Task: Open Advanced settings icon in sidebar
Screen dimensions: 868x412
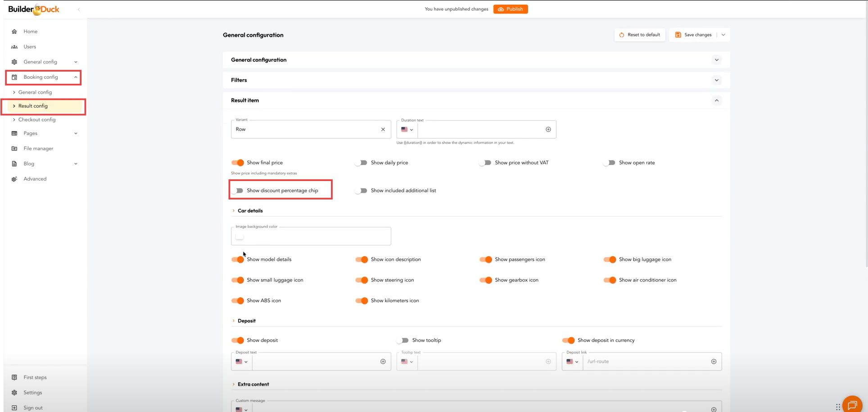Action: 14,179
